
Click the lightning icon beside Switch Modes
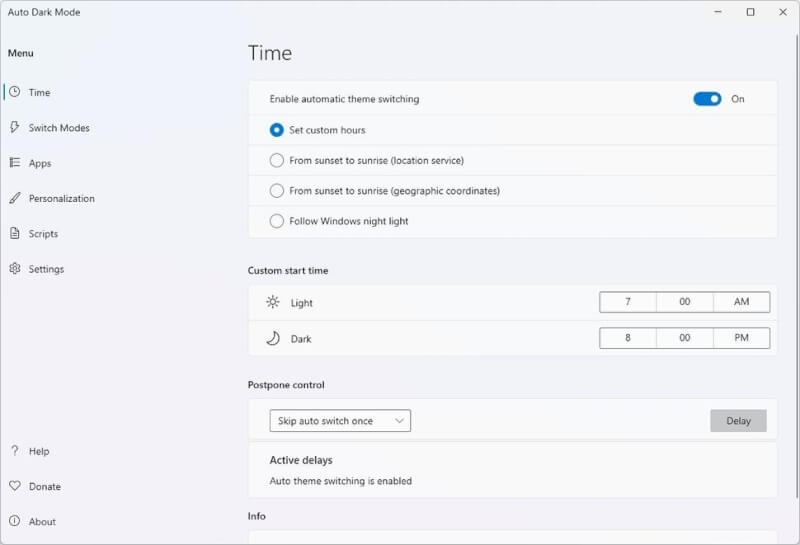[x=15, y=127]
